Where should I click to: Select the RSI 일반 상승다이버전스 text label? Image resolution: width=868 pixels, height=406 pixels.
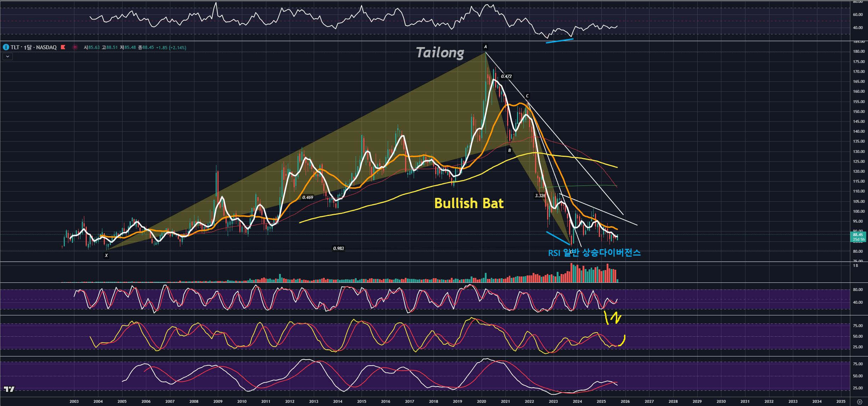click(594, 253)
